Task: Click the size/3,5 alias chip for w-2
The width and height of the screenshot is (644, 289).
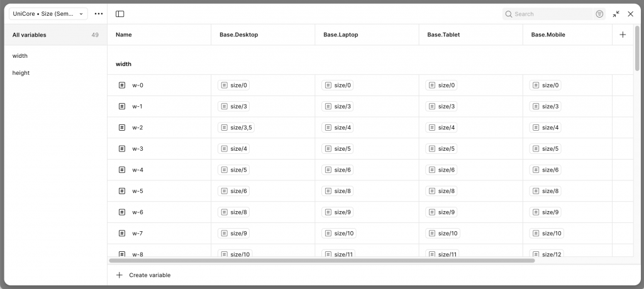Action: pyautogui.click(x=236, y=128)
